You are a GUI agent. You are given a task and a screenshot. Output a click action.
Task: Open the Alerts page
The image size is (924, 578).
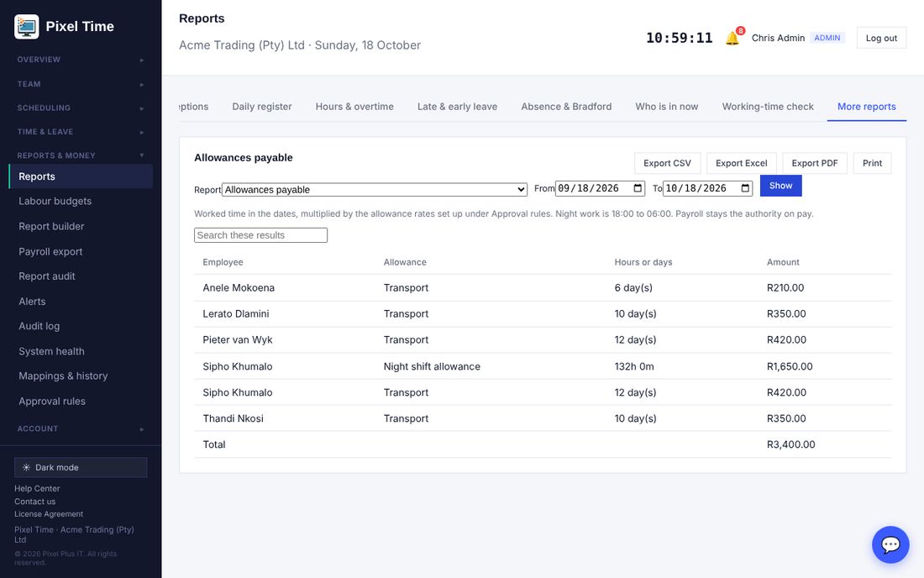point(81,302)
